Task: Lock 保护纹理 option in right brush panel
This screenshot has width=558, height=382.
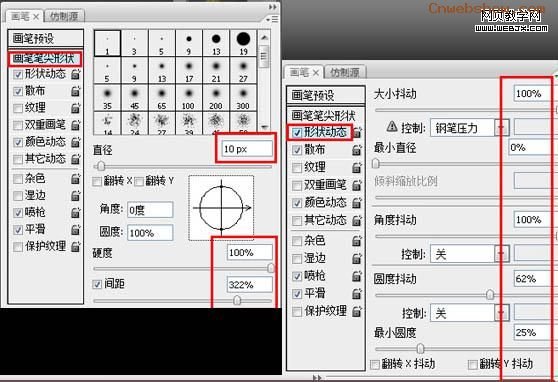Action: pos(357,312)
